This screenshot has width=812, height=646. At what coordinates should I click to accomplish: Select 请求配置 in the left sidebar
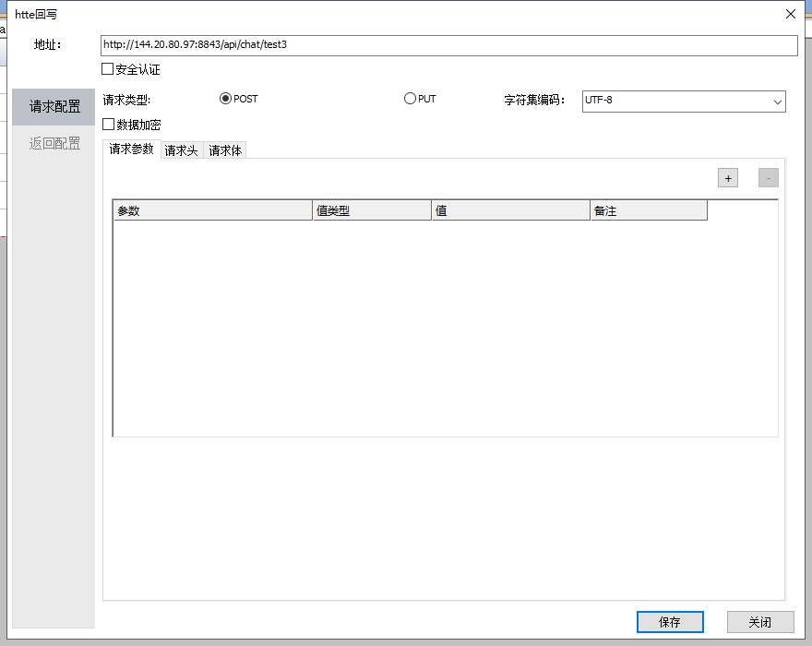[54, 107]
